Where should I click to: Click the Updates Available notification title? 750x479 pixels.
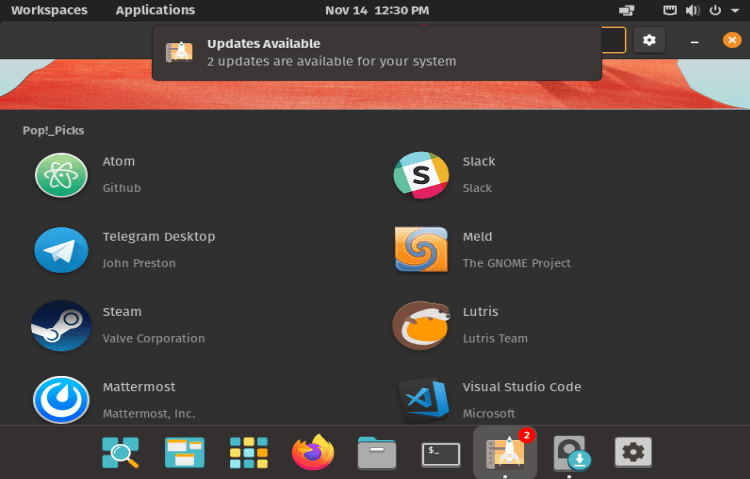click(264, 44)
